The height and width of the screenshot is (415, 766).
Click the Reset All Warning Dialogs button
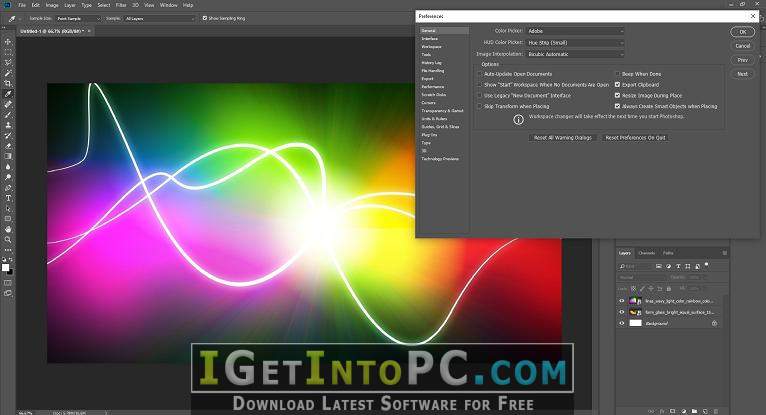pos(562,138)
